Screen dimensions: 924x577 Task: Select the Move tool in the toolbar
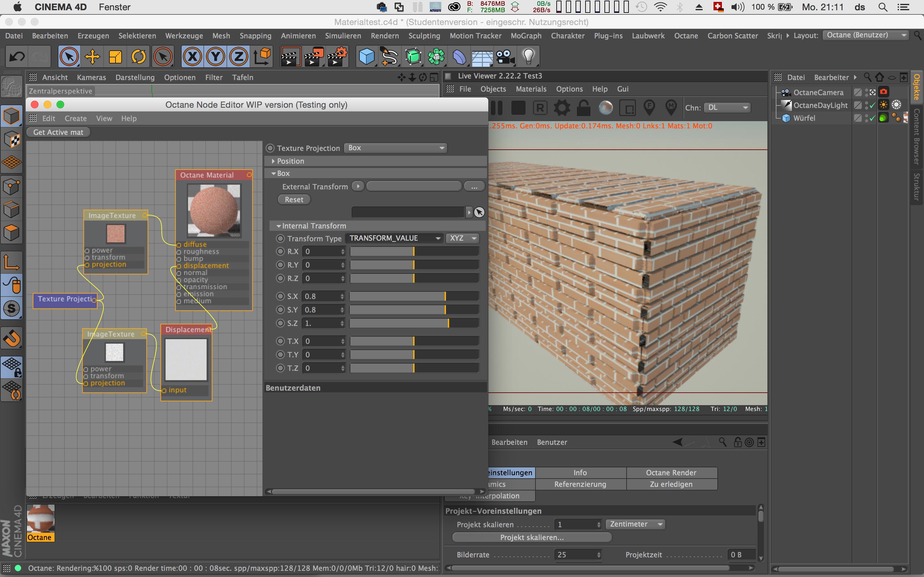point(92,57)
